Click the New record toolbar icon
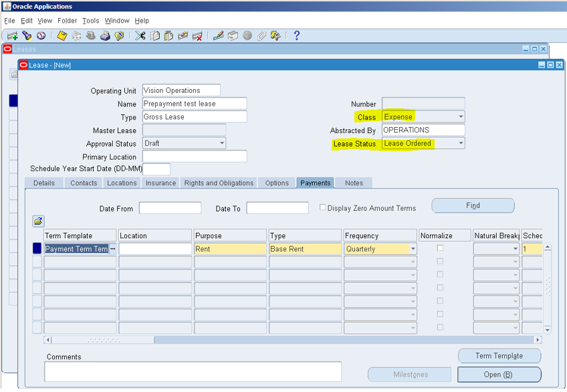The height and width of the screenshot is (392, 567). tap(12, 36)
